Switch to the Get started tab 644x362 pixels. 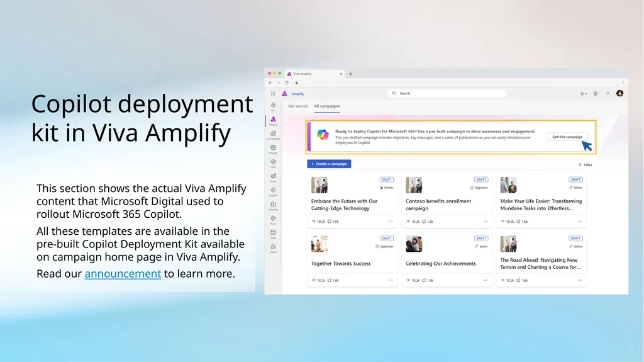[297, 106]
